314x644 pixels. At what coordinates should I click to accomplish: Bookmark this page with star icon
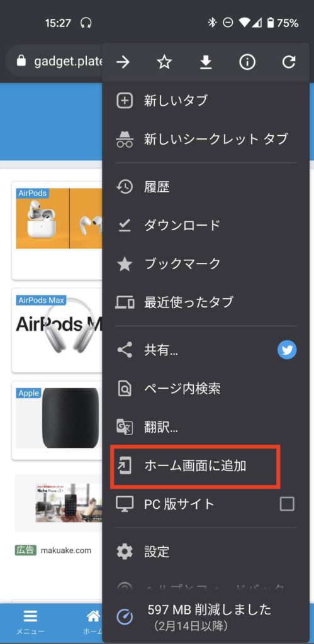164,62
